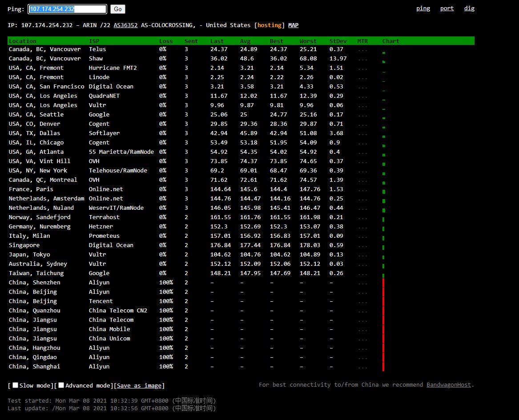
Task: Click the Loss column header
Action: coord(166,41)
